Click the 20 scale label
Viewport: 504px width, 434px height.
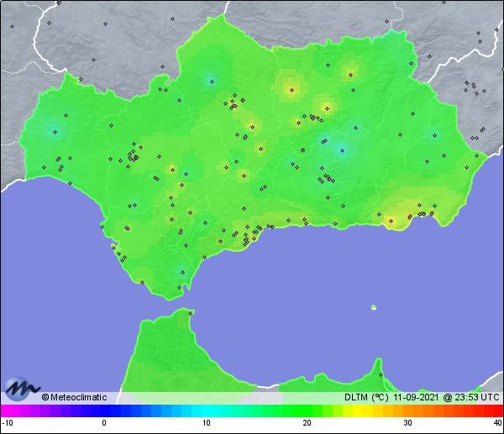(x=307, y=423)
